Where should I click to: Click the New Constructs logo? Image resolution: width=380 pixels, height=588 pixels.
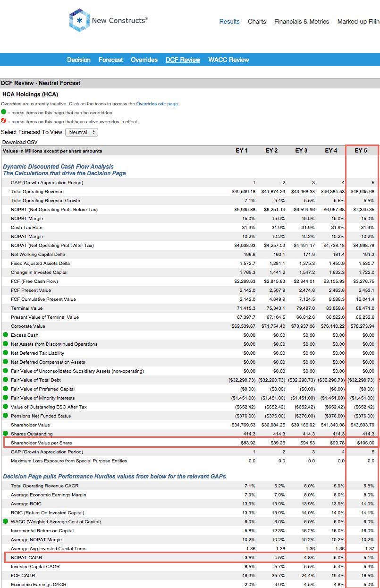point(109,20)
